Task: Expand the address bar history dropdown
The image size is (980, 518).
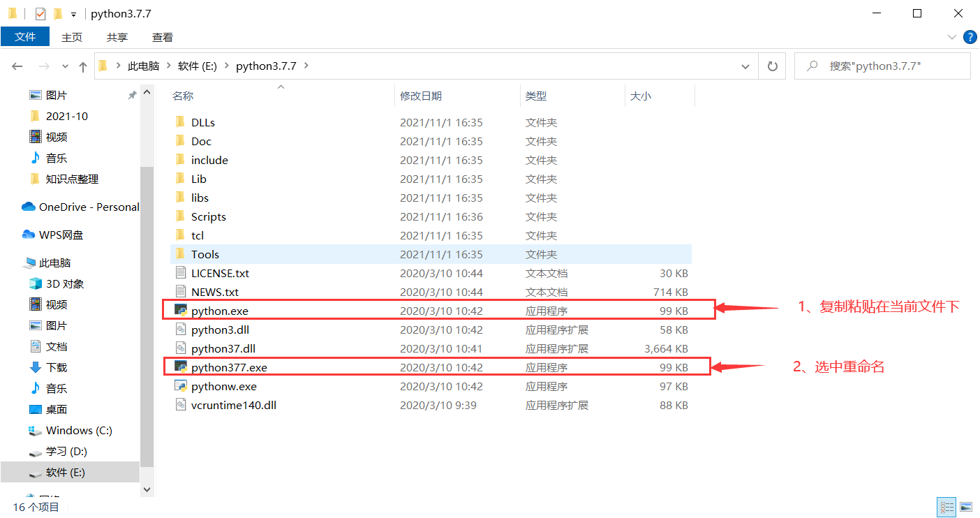Action: coord(745,66)
